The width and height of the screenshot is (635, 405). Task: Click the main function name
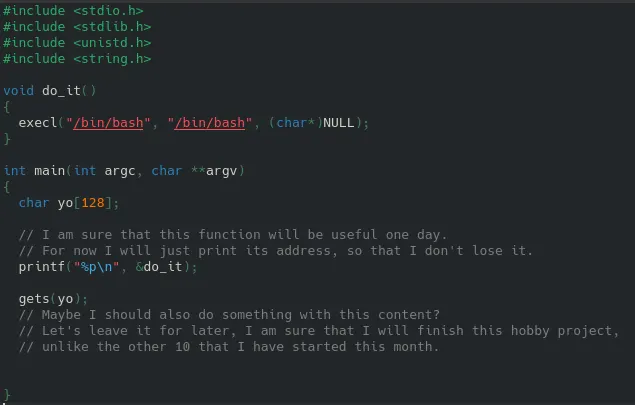(49, 170)
